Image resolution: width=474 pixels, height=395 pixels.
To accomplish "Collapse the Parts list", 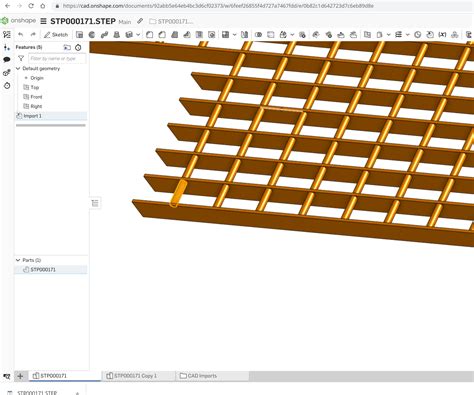I will (x=18, y=260).
